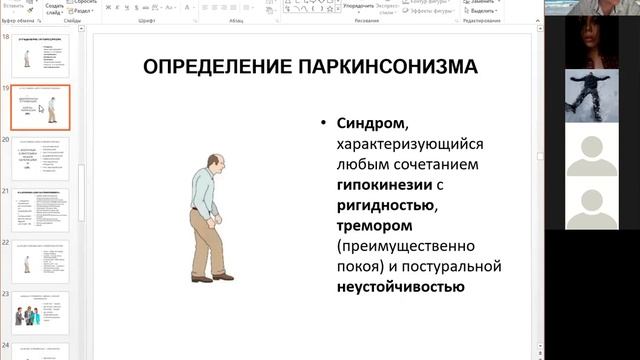Click the Format Painter brush icon
The width and height of the screenshot is (640, 360).
[30, 10]
